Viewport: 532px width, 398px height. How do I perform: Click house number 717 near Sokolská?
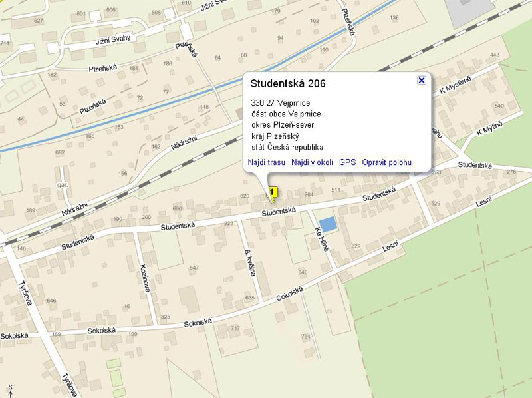tap(235, 329)
